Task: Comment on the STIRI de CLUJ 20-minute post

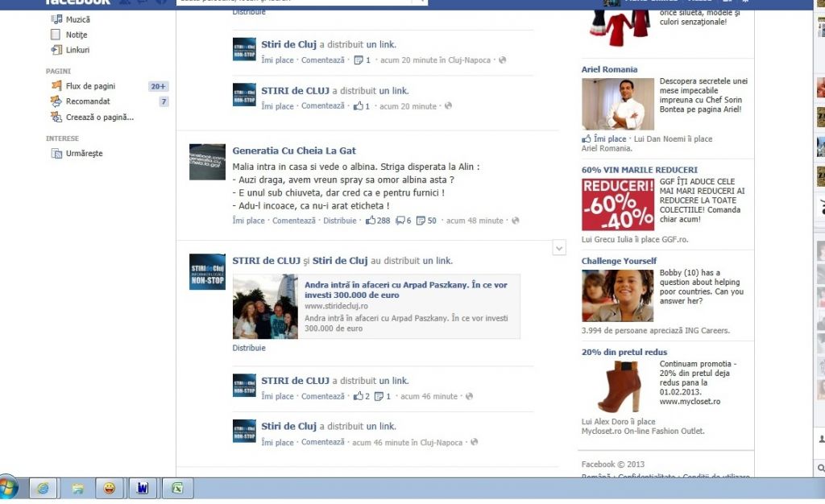Action: (x=322, y=106)
